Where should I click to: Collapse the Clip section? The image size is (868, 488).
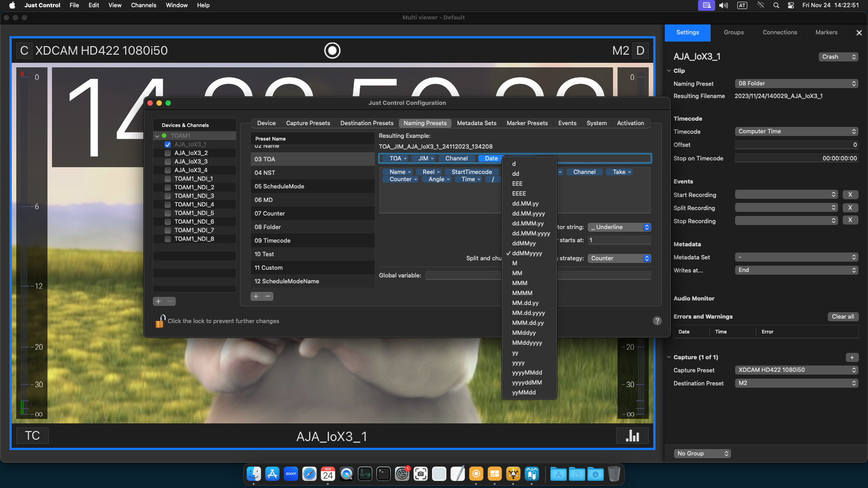click(669, 71)
